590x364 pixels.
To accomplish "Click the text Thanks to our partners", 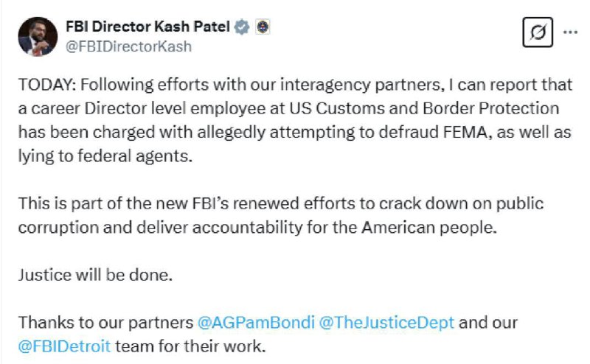I will pos(105,323).
